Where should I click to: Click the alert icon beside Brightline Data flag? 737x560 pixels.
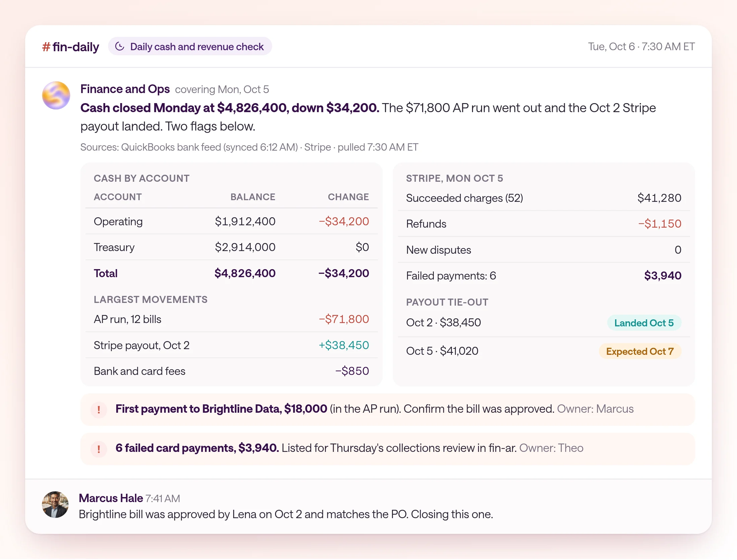point(99,410)
